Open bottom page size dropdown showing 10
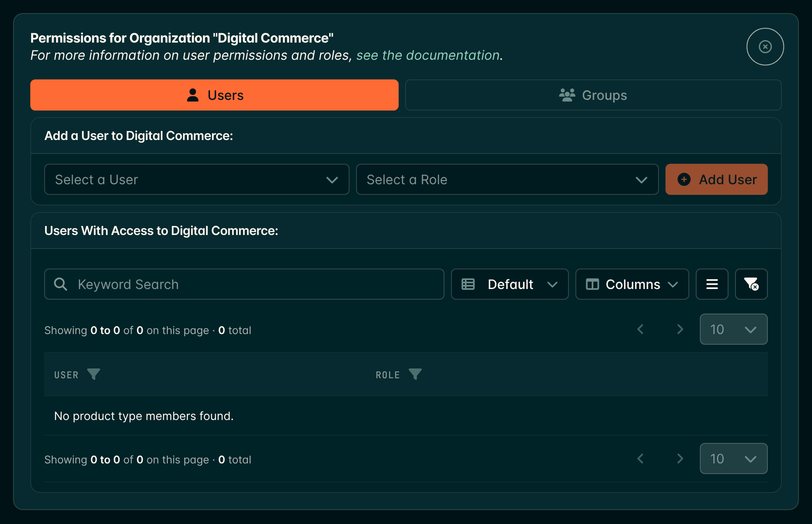Screen dimensions: 812x524 [x=733, y=458]
